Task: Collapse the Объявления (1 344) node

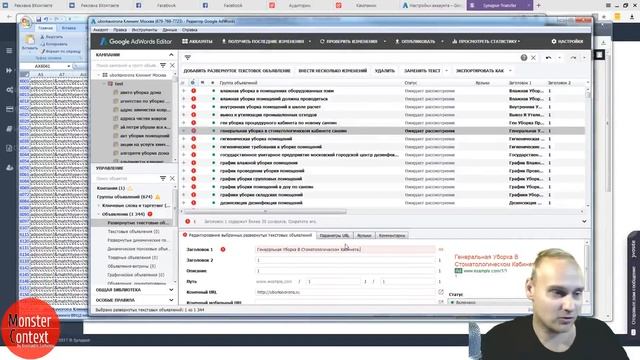Action: 99,214
